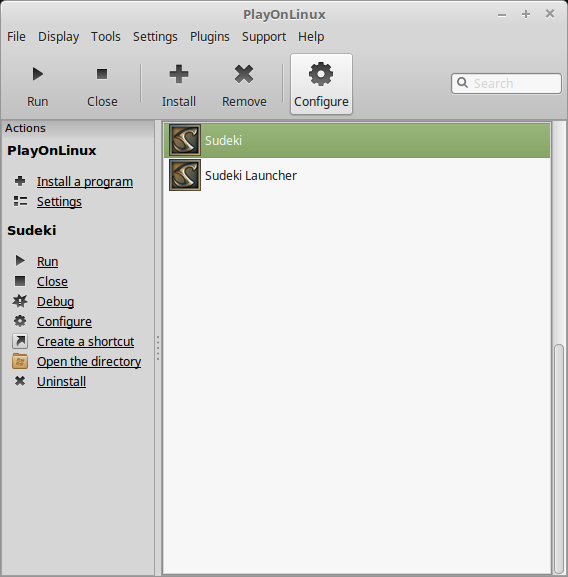568x577 pixels.
Task: Select the Sudeki Launcher application icon
Action: pyautogui.click(x=185, y=175)
